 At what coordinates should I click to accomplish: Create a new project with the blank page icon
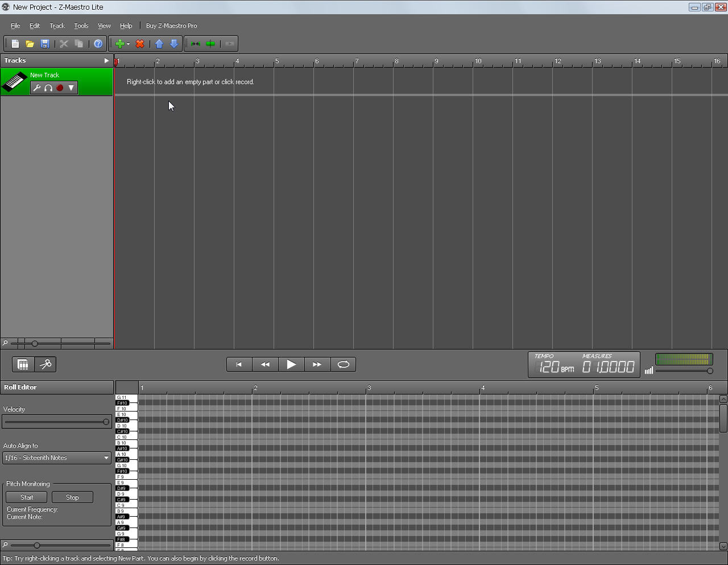click(15, 44)
